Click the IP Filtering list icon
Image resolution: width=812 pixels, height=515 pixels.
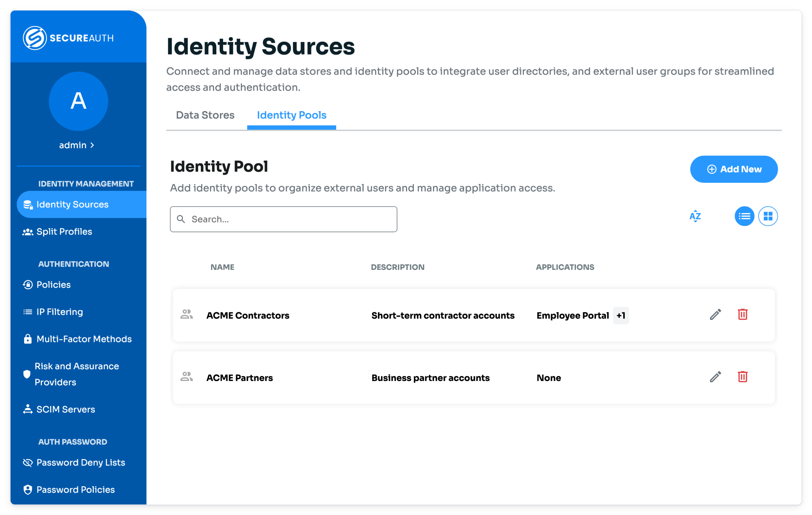(x=28, y=312)
